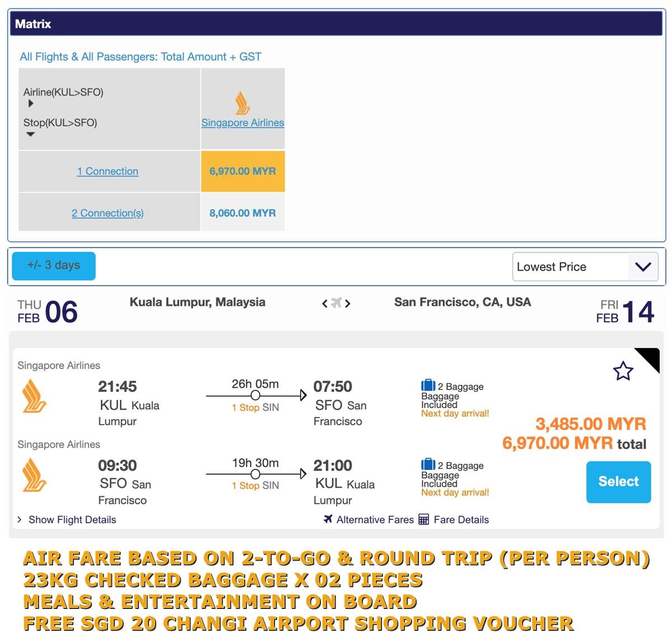The image size is (672, 642).
Task: Go to previous flight direction arrow
Action: point(325,304)
